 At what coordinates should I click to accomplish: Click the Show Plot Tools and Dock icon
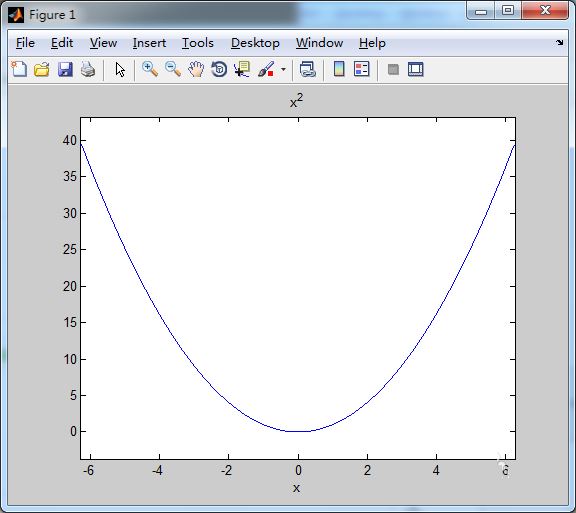pos(415,69)
